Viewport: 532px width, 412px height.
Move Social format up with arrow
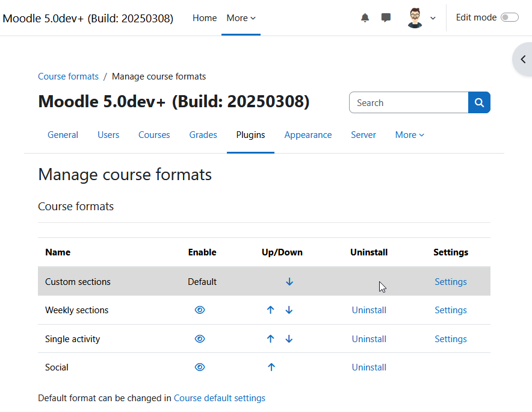[271, 367]
